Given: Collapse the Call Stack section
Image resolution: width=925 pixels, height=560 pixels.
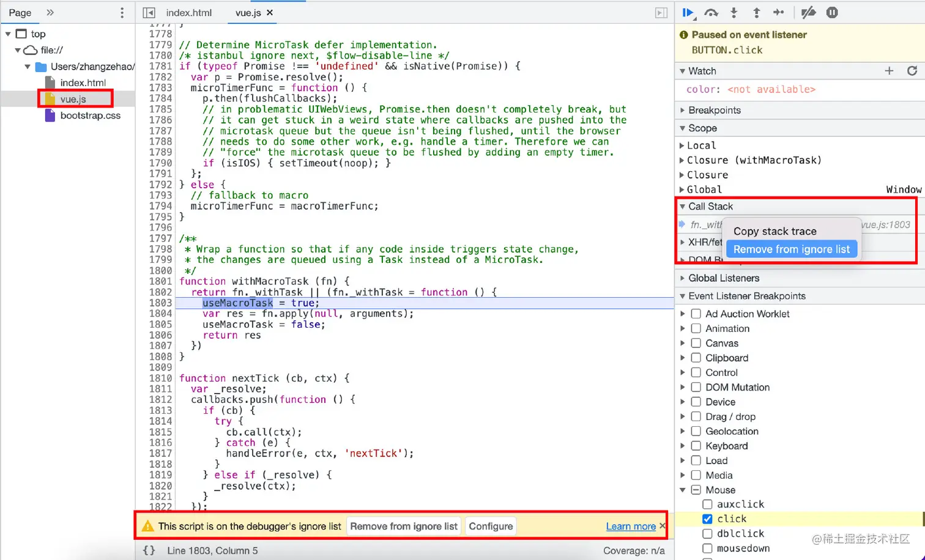Looking at the screenshot, I should pos(682,206).
